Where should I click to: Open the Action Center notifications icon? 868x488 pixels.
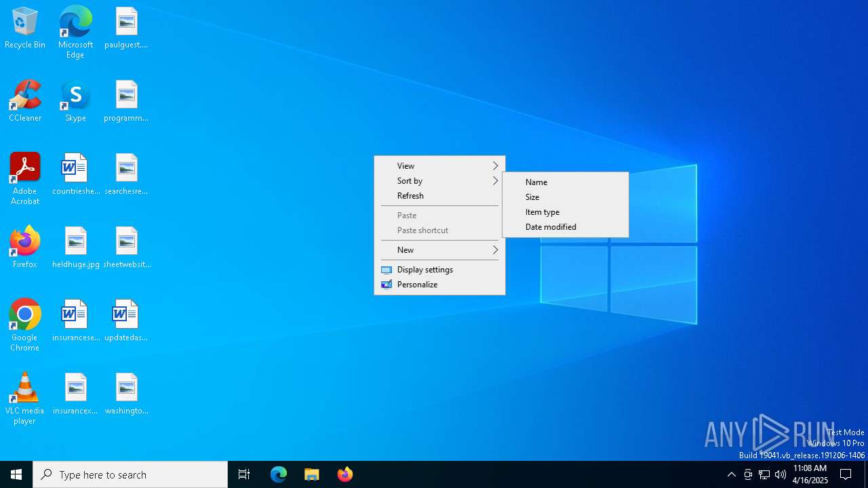point(846,474)
